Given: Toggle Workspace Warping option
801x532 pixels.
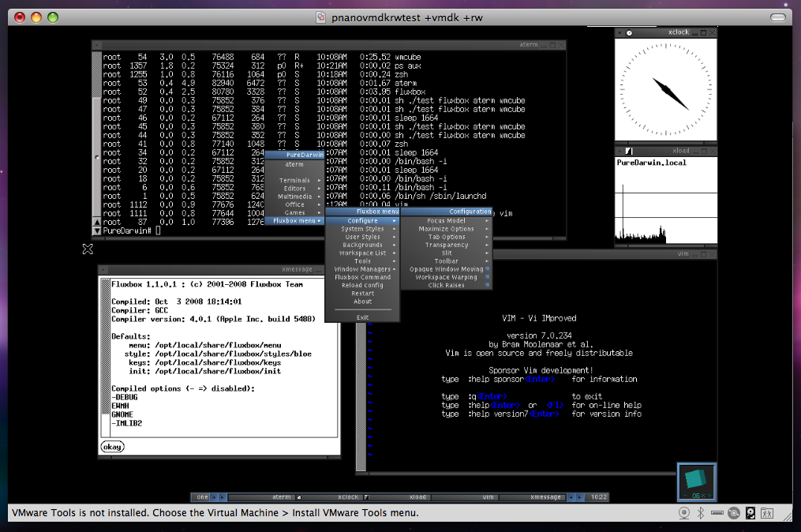Looking at the screenshot, I should click(x=447, y=278).
